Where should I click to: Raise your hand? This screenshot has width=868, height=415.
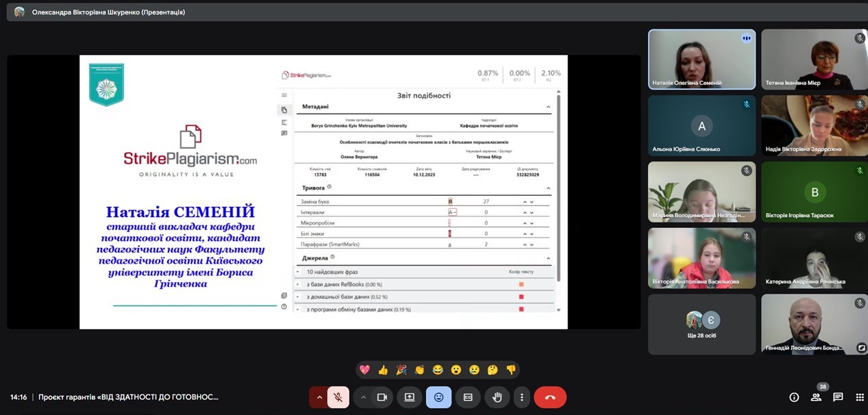coord(497,397)
